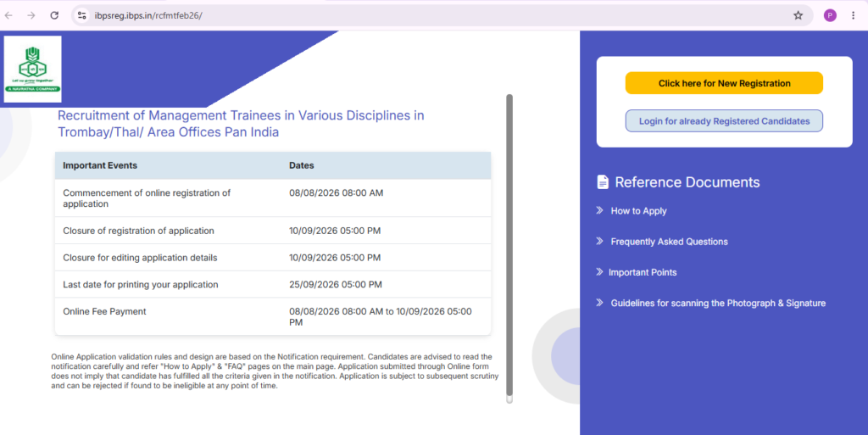Open the Important Points link
The image size is (868, 435).
click(x=643, y=272)
